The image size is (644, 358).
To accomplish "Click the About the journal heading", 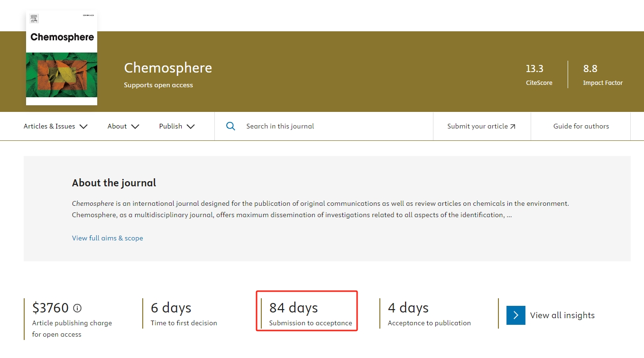I will tap(114, 183).
